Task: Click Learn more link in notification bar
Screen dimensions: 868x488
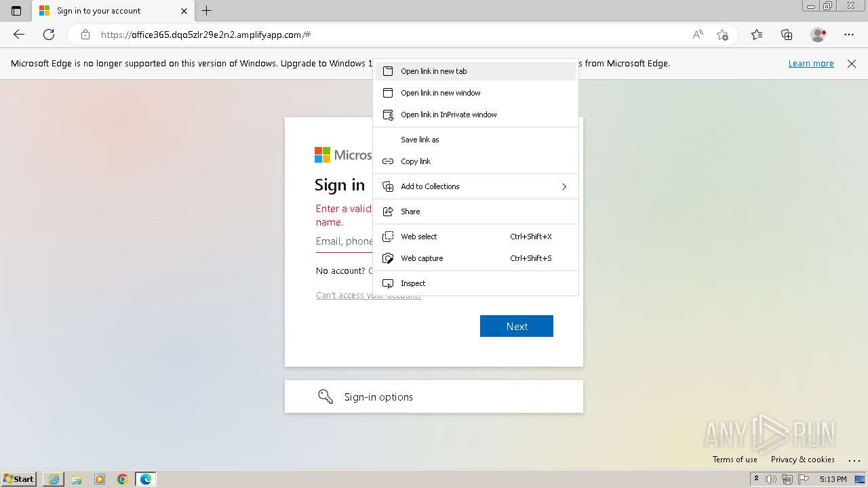Action: 811,64
